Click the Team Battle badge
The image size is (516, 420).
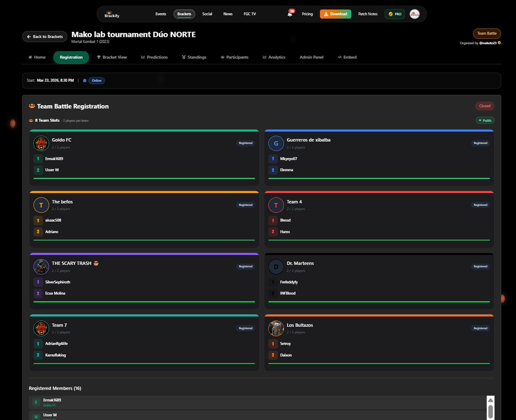click(487, 33)
